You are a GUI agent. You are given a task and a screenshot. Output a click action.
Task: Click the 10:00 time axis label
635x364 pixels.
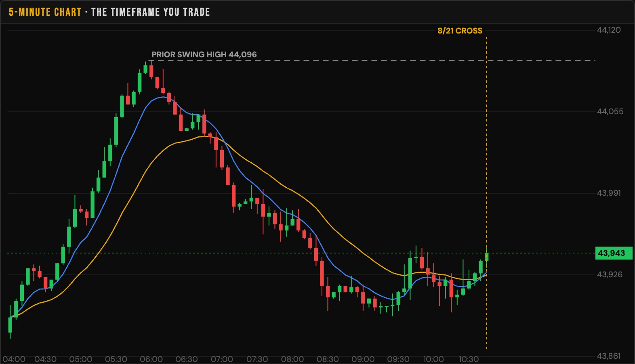(433, 359)
